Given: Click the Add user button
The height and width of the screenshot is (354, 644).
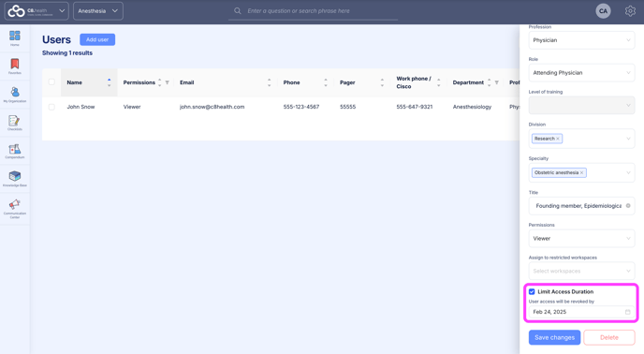Looking at the screenshot, I should 97,39.
